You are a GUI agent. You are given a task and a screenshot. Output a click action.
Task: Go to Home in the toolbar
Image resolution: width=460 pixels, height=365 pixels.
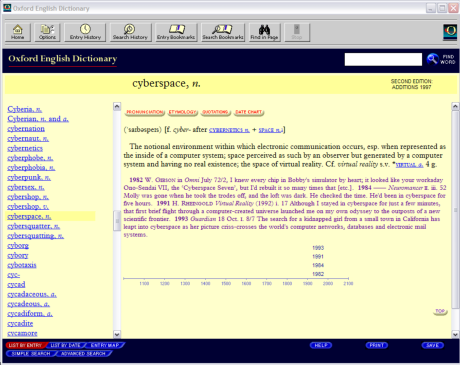18,32
